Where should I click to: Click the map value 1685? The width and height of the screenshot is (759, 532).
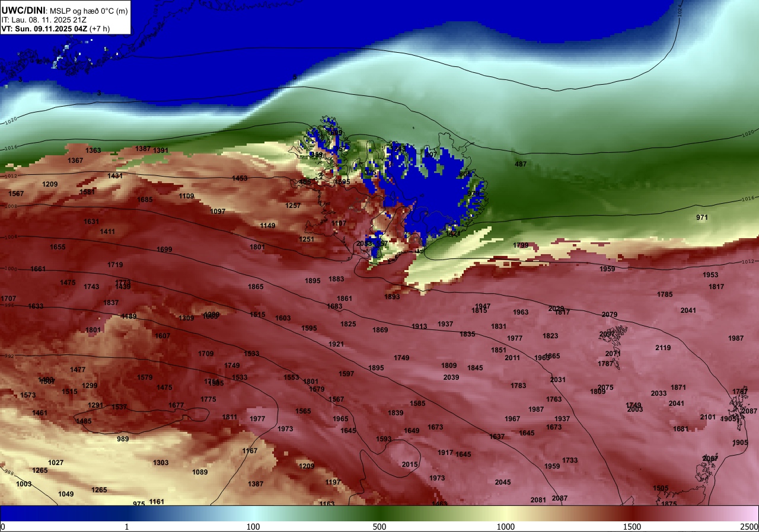[x=145, y=200]
